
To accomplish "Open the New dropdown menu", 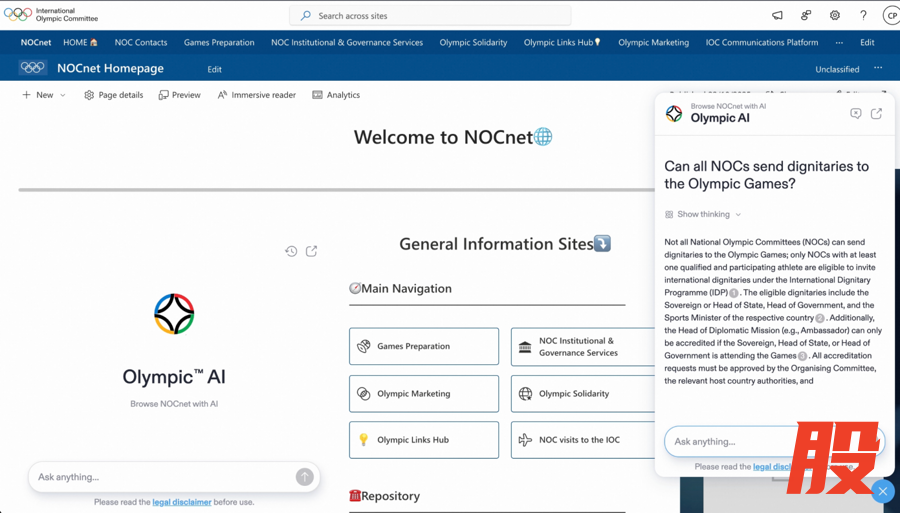I will click(x=44, y=95).
